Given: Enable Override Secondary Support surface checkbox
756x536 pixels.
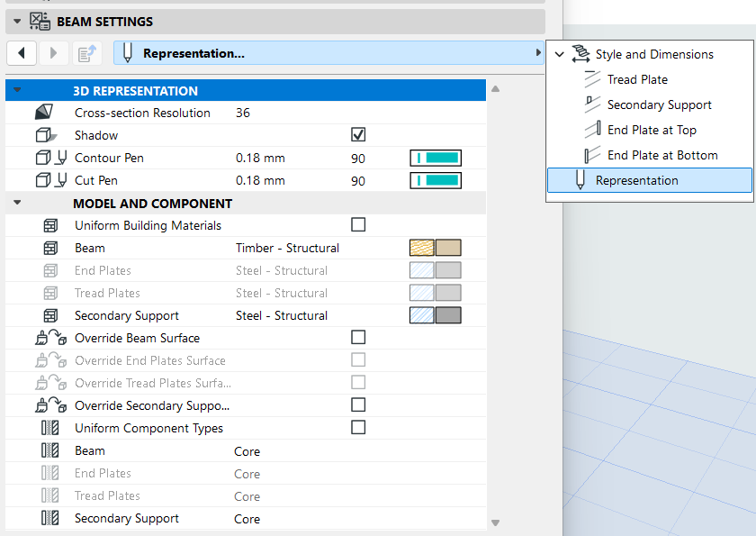Looking at the screenshot, I should pyautogui.click(x=358, y=404).
